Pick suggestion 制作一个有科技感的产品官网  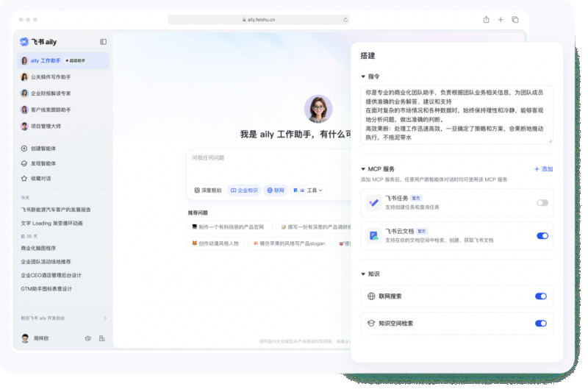pyautogui.click(x=229, y=227)
